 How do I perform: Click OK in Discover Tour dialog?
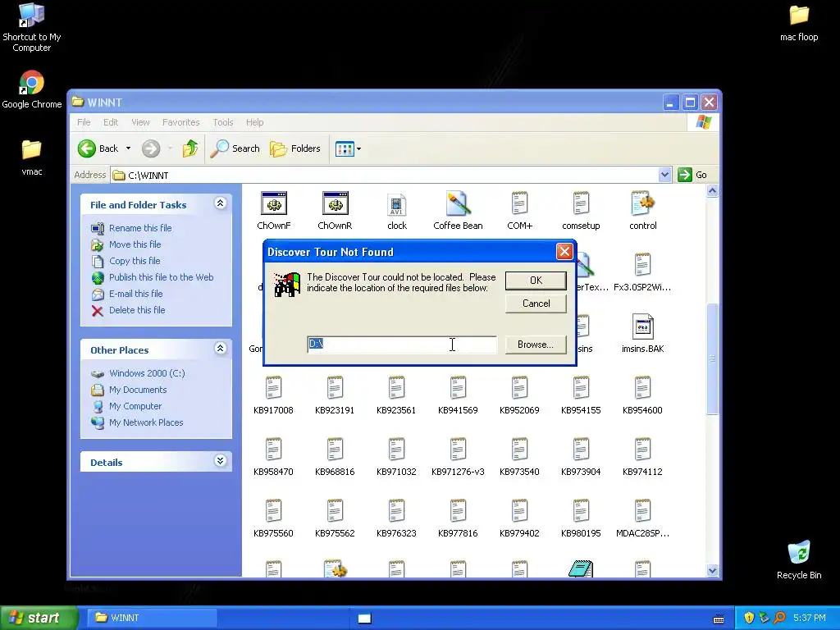point(536,281)
